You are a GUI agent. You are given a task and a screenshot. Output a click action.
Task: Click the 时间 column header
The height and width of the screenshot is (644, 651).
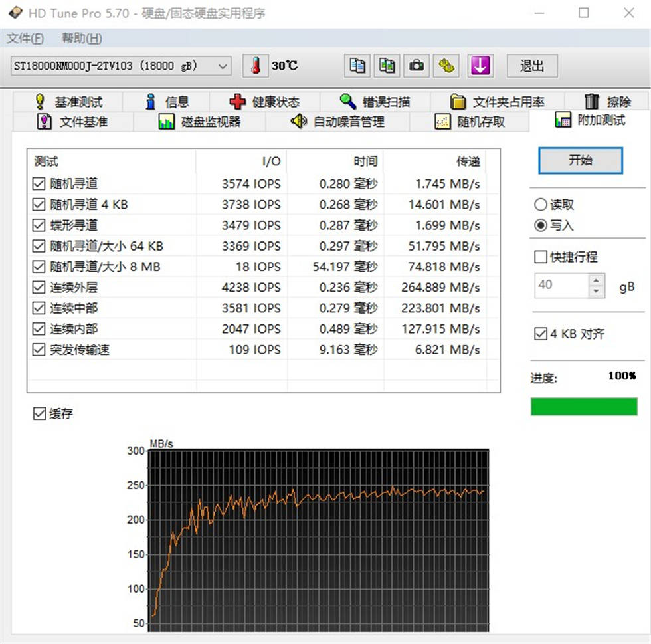[335, 161]
